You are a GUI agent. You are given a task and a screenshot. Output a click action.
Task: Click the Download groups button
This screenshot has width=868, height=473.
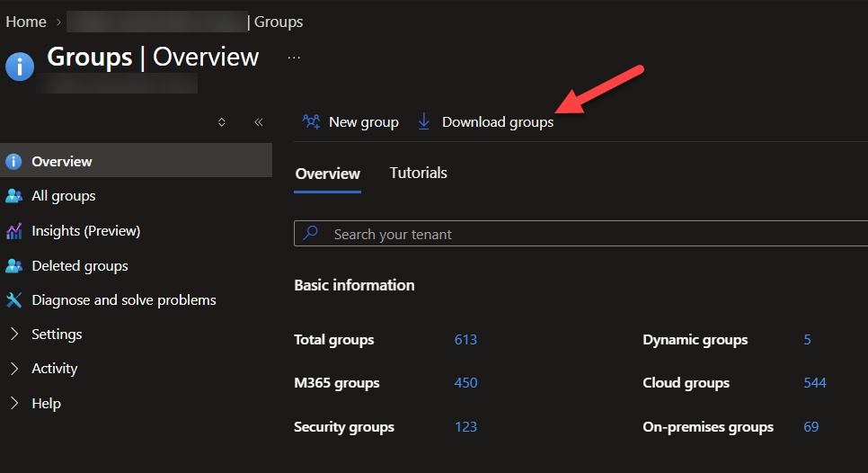[x=485, y=121]
